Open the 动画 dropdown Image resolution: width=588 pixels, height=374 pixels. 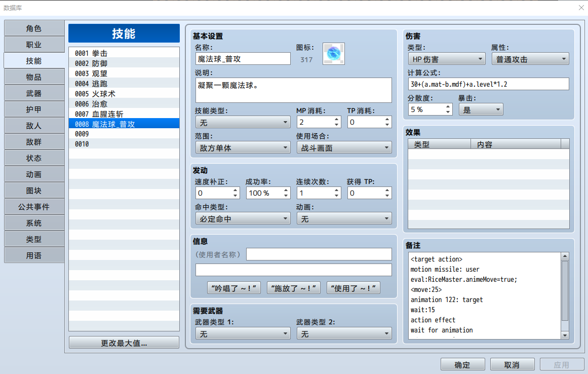tap(344, 219)
